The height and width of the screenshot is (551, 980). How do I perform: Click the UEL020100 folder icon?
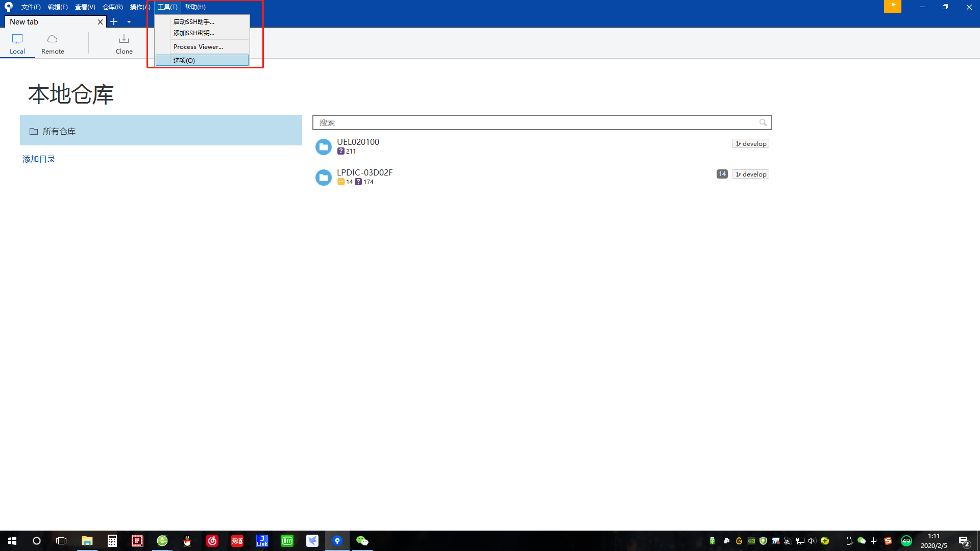(323, 147)
